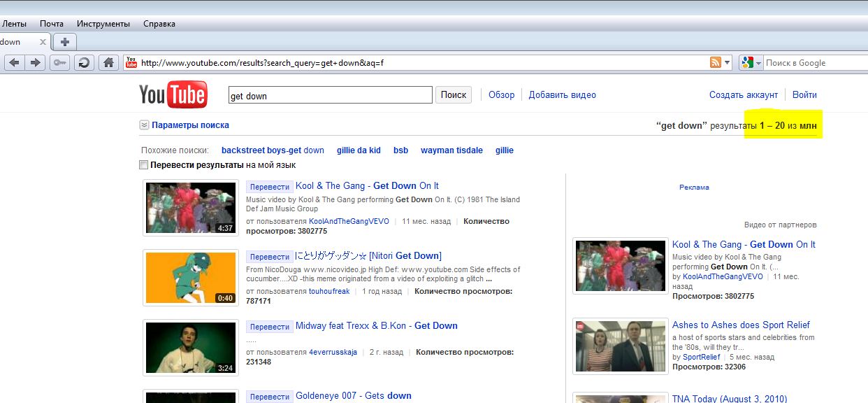Open partner video Kool & The Gang thumbnail

point(619,265)
